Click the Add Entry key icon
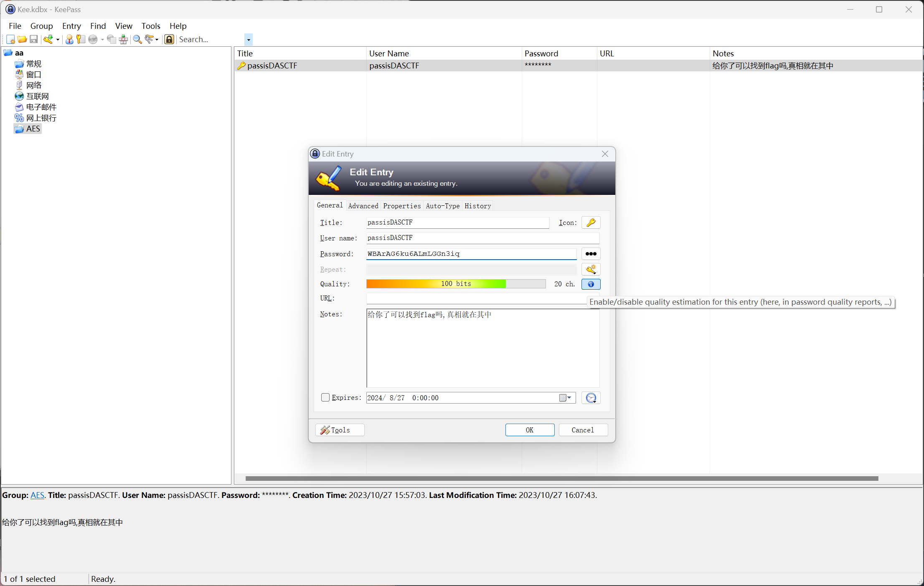 pyautogui.click(x=48, y=39)
